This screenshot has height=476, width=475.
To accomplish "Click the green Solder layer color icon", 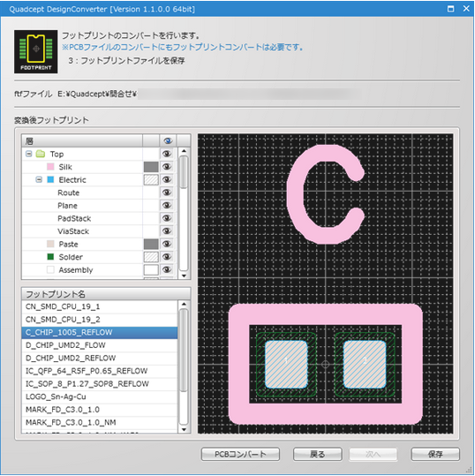I will pos(50,257).
